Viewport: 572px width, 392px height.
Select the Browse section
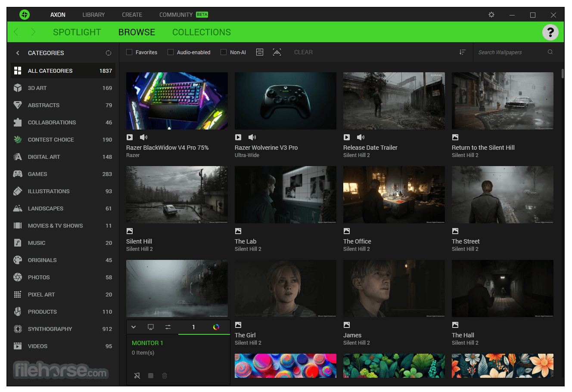pos(137,32)
